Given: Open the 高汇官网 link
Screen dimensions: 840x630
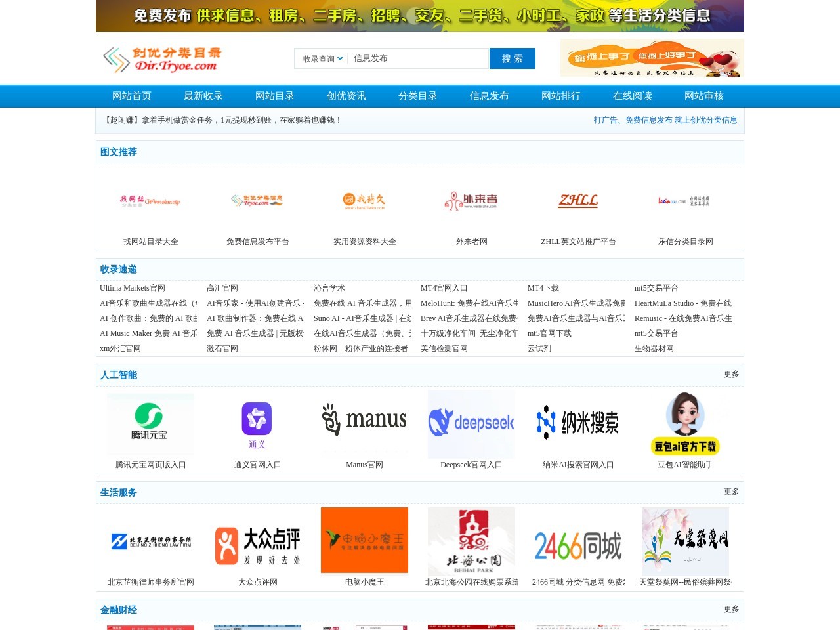Looking at the screenshot, I should pyautogui.click(x=222, y=288).
